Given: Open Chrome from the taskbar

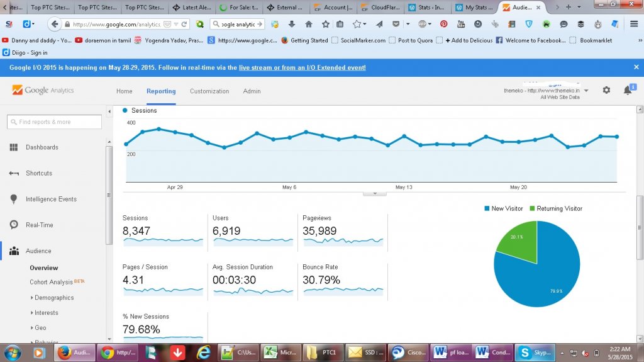Looking at the screenshot, I should click(x=117, y=353).
